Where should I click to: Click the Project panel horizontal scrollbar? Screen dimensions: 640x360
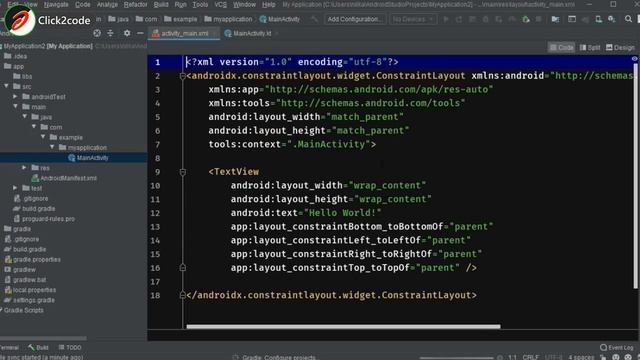(43, 338)
